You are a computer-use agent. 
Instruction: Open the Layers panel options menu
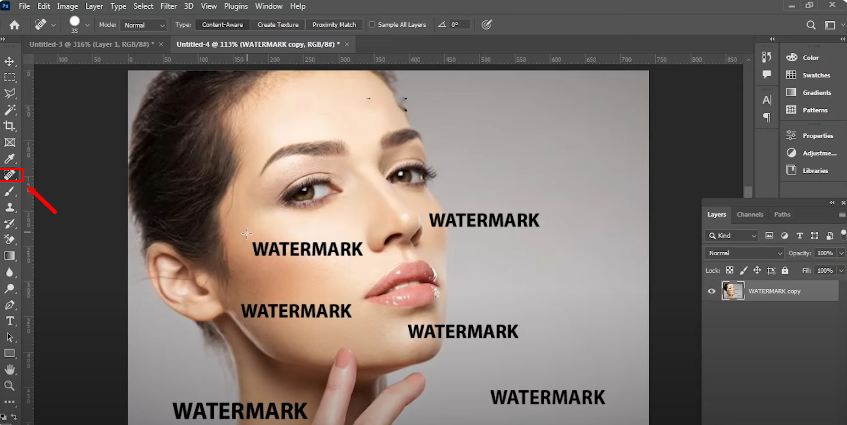coord(842,215)
